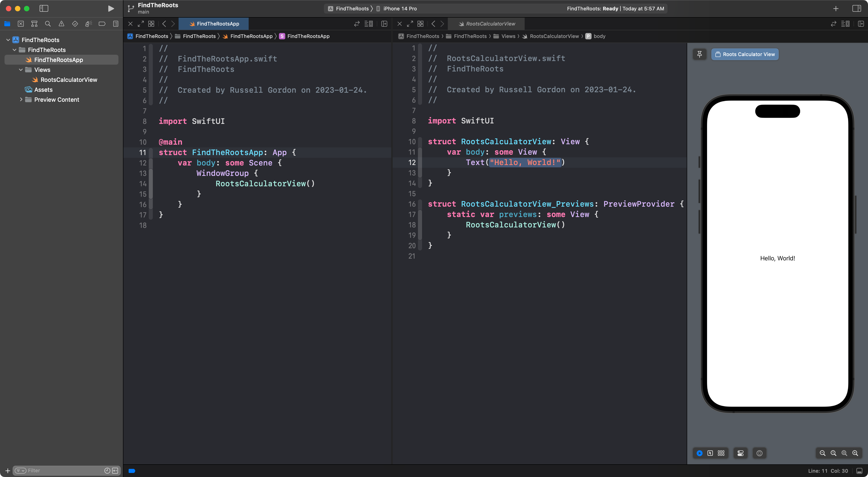The image size is (868, 477).
Task: Switch to the RootsCalculatorView editor tab
Action: [x=488, y=24]
